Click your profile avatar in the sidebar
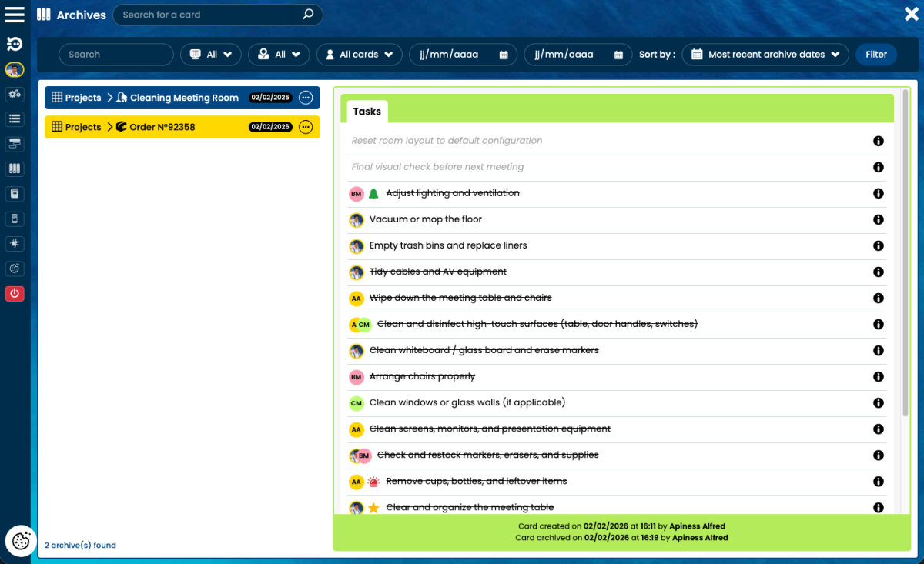924x564 pixels. (x=15, y=69)
